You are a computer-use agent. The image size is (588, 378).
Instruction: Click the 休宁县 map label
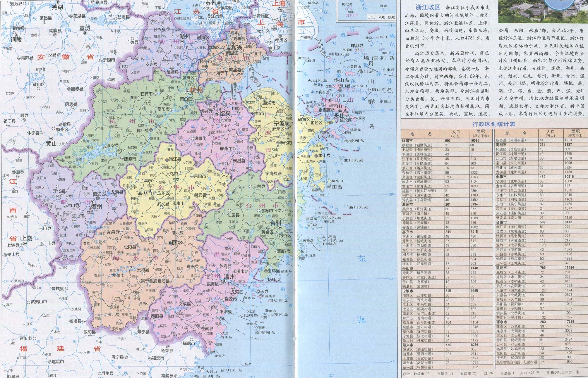coord(33,133)
